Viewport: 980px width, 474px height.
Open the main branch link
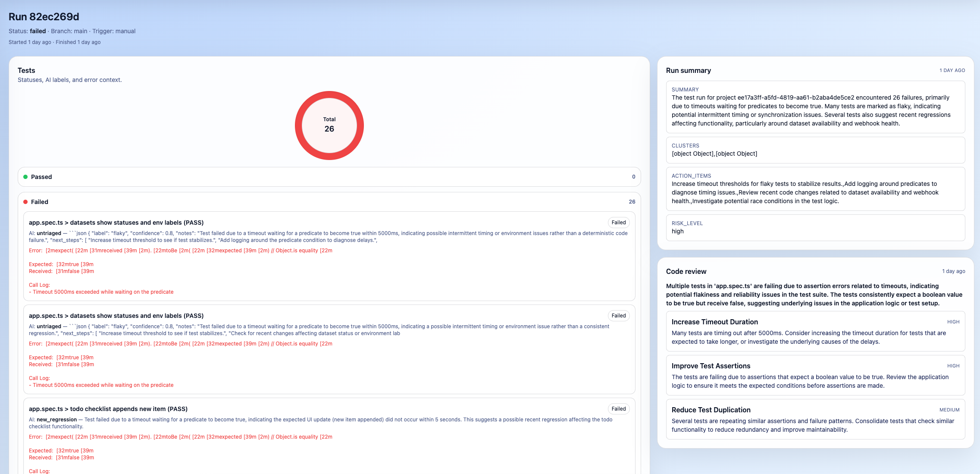[x=81, y=31]
